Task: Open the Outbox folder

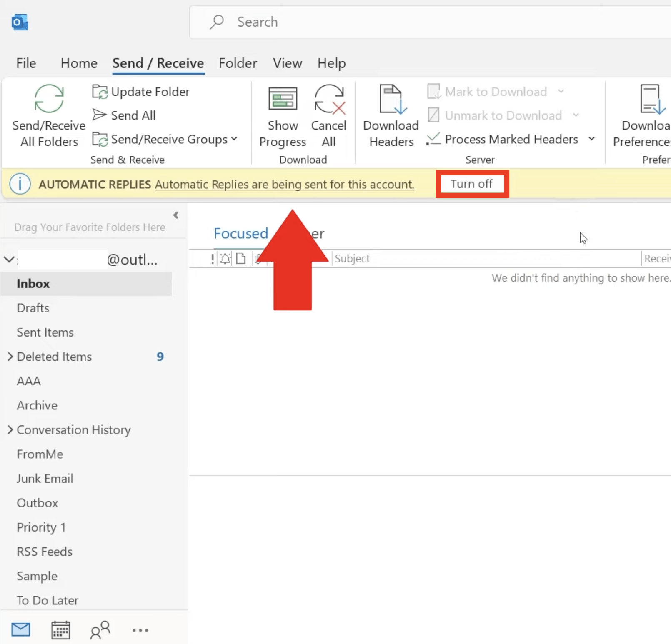Action: pyautogui.click(x=38, y=503)
